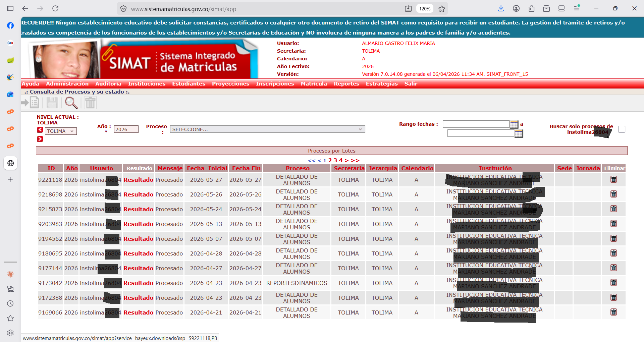Open the TOLIMA level dropdown
Viewport: 644px width, 342px height.
61,131
